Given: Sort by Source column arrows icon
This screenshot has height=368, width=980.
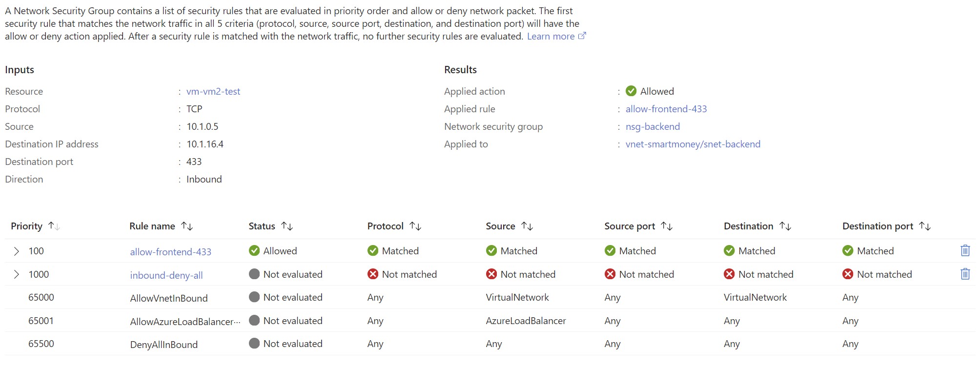Looking at the screenshot, I should [527, 226].
